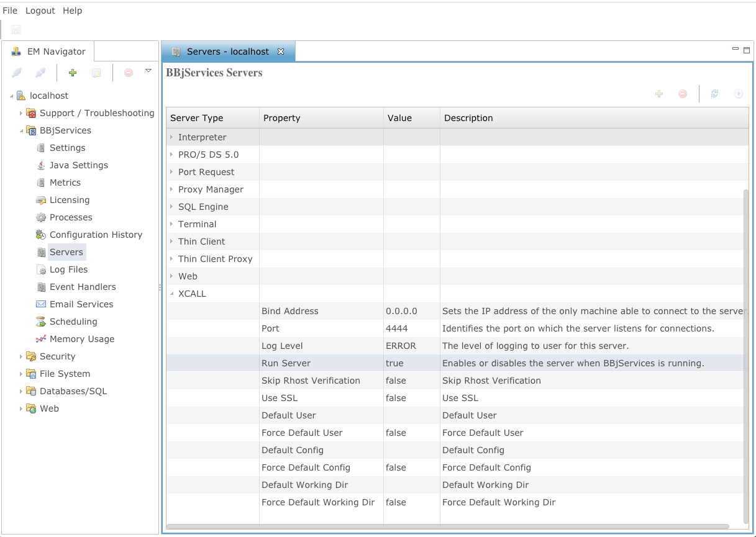Image resolution: width=756 pixels, height=537 pixels.
Task: Click the Run Server value true
Action: click(394, 363)
